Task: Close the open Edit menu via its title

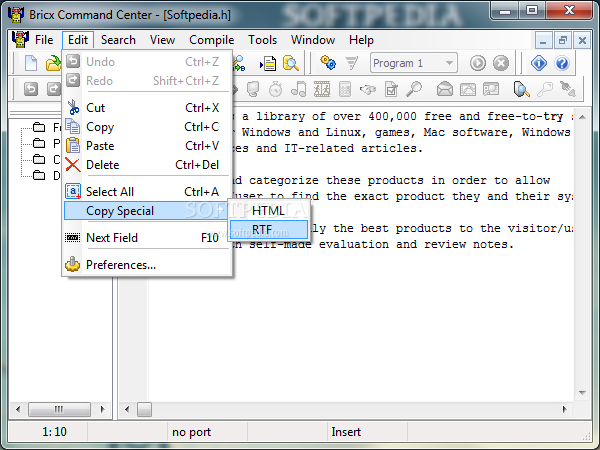Action: point(78,40)
